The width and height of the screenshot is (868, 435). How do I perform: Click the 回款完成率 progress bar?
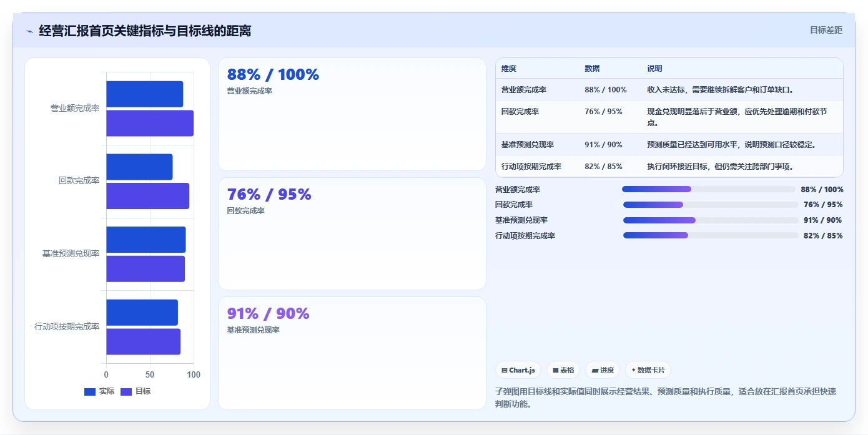tap(711, 205)
